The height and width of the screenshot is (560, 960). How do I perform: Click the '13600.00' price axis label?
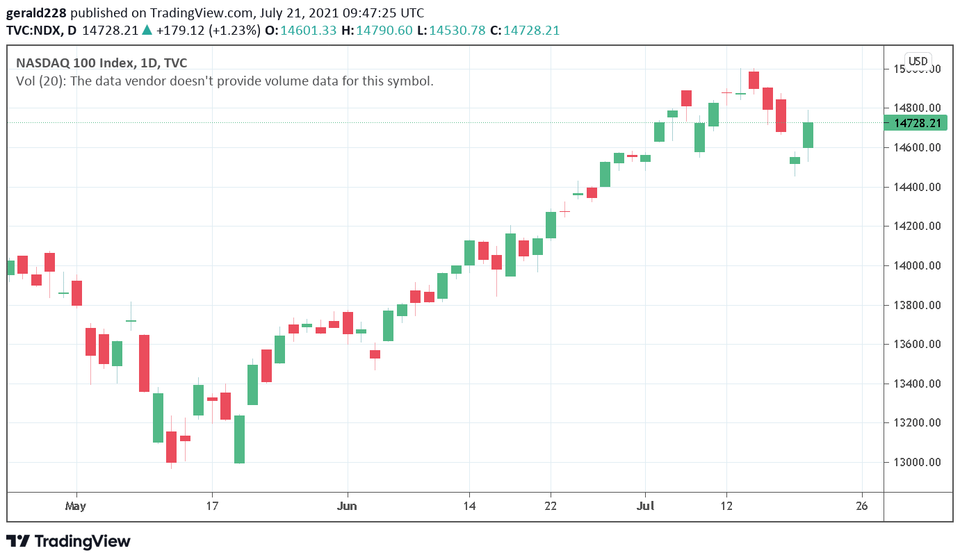click(918, 344)
